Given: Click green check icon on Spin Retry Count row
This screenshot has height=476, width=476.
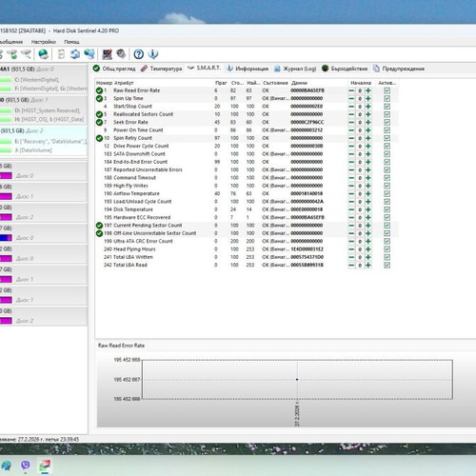Looking at the screenshot, I should 99,138.
